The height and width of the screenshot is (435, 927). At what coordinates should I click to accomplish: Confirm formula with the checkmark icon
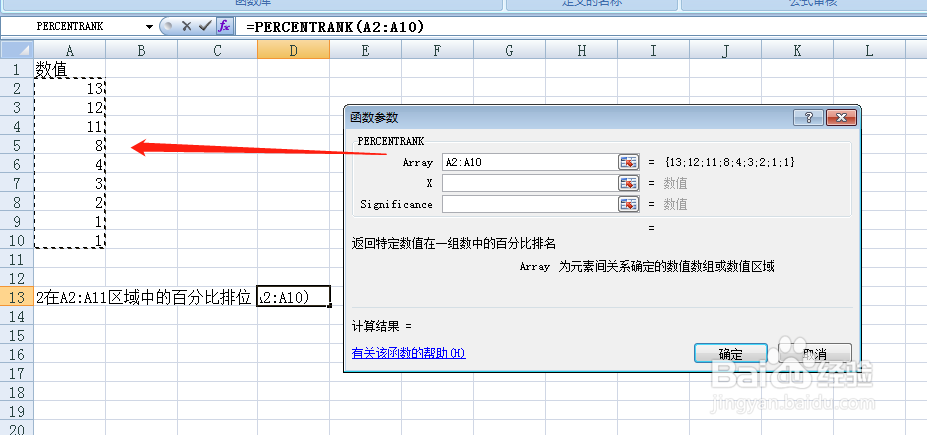coord(205,27)
